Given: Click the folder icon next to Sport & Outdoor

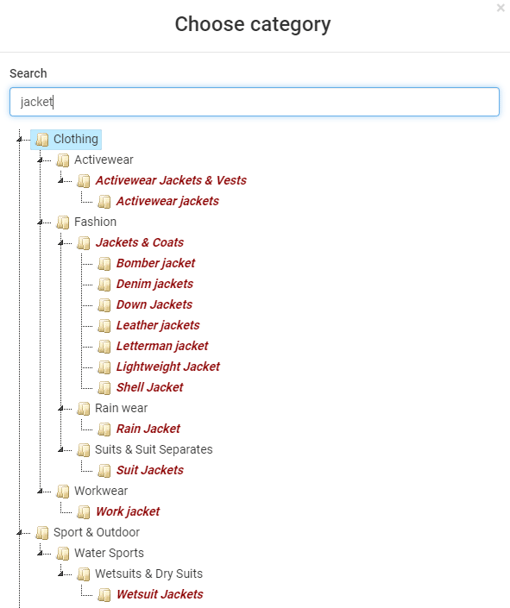Looking at the screenshot, I should point(42,532).
